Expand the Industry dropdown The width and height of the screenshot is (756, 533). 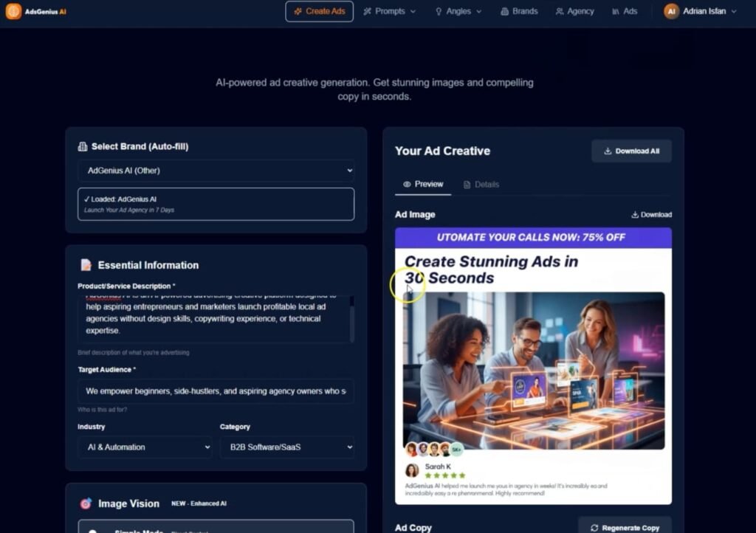point(145,447)
